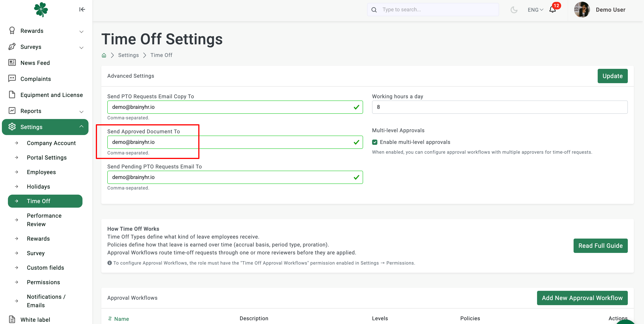Click Add New Approval Workflow button
Viewport: 644px width, 324px height.
[x=582, y=298]
